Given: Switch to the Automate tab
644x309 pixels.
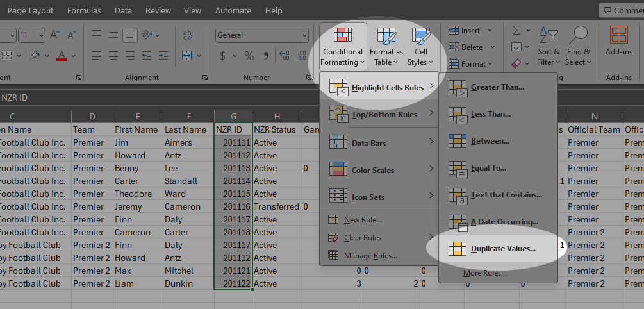Looking at the screenshot, I should (x=233, y=11).
